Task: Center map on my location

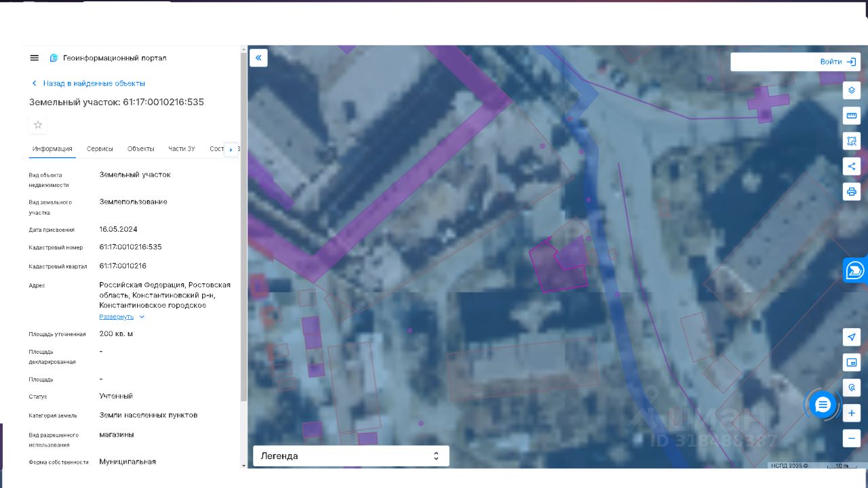Action: coord(852,338)
